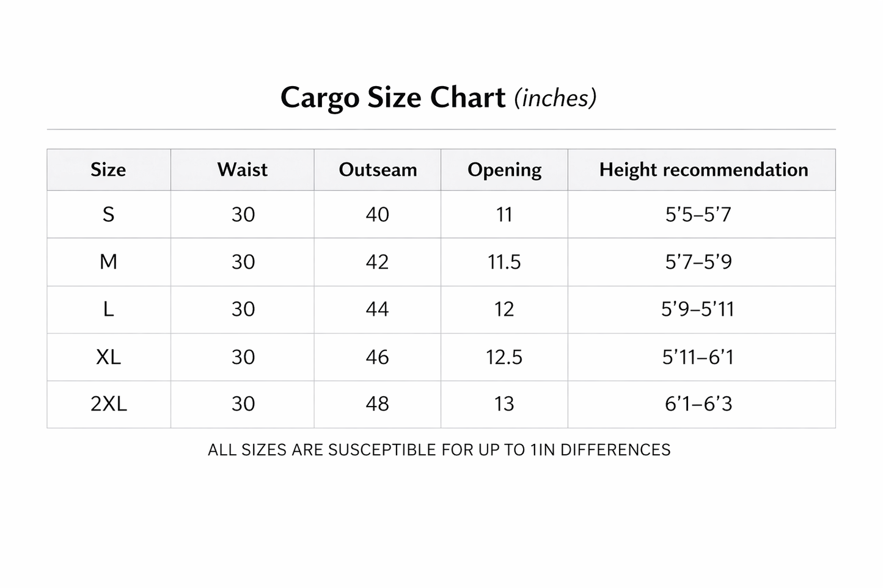Viewport: 883px width, 588px height.
Task: Click height range 6'1–6'3
Action: point(698,404)
